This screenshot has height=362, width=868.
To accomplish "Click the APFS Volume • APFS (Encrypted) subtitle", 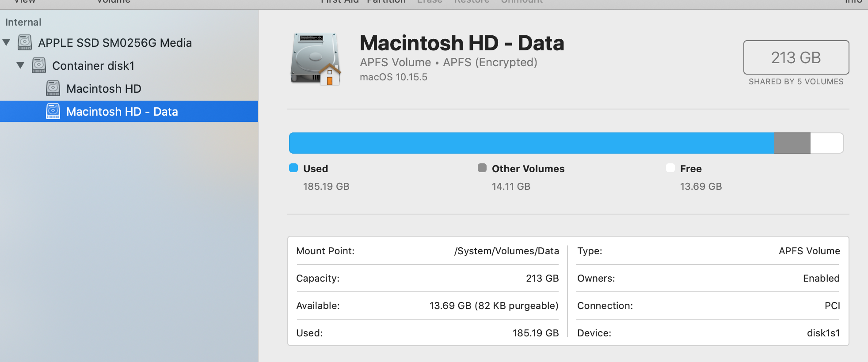I will click(449, 62).
